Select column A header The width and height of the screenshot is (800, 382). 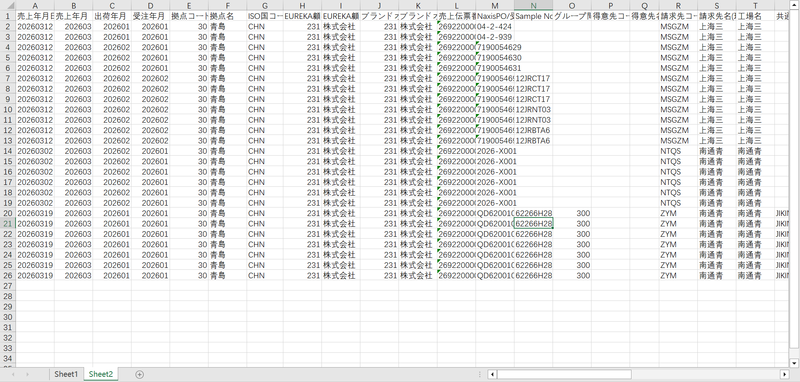35,5
